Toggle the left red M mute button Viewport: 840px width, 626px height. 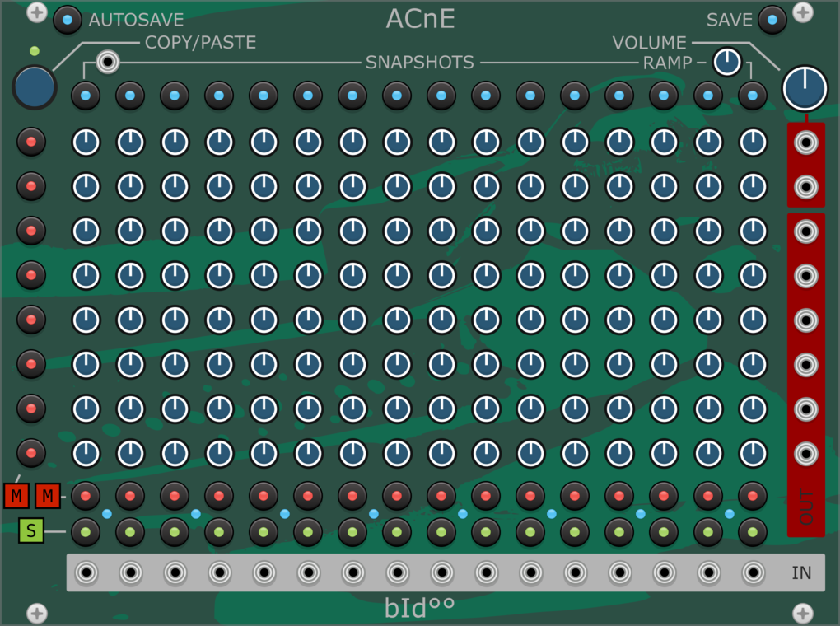tap(16, 496)
